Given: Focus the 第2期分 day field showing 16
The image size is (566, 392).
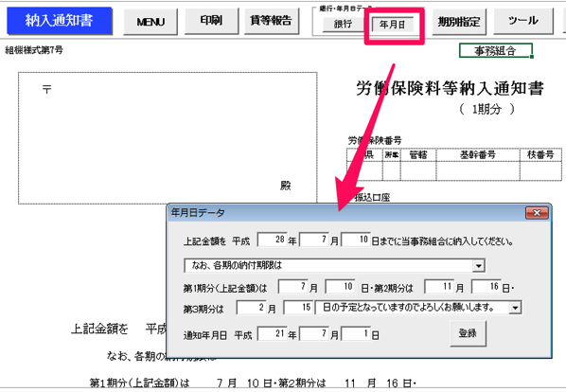Looking at the screenshot, I should [486, 287].
